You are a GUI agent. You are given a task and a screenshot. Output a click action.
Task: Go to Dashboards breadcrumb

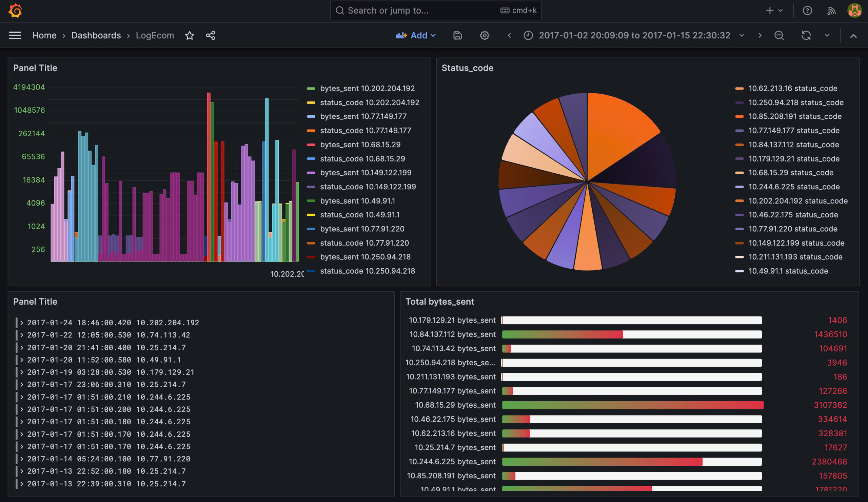96,35
